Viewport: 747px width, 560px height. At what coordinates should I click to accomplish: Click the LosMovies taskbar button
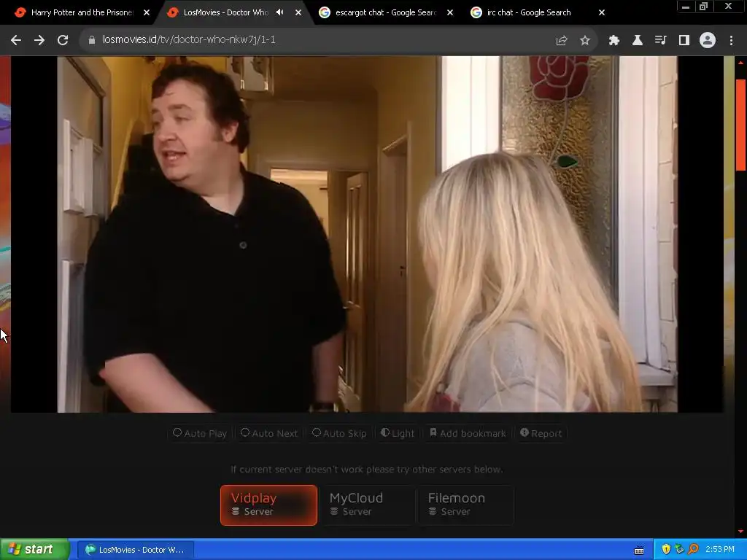click(135, 550)
